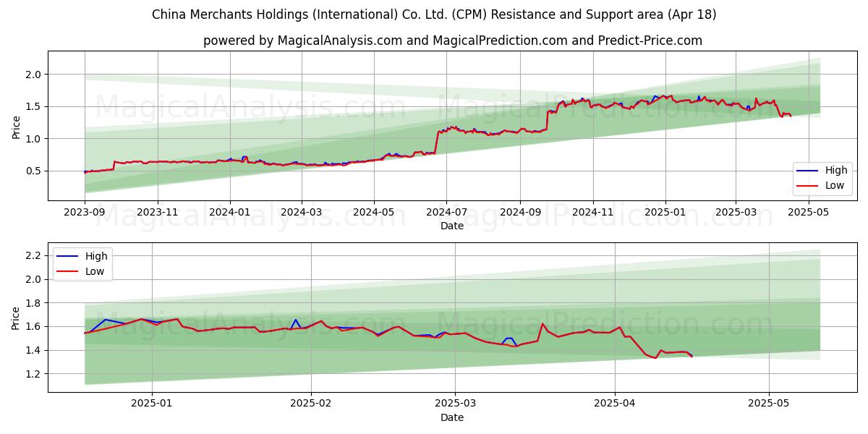The height and width of the screenshot is (434, 868).
Task: Click the lower chart 'Price' axis label
Action: 17,317
